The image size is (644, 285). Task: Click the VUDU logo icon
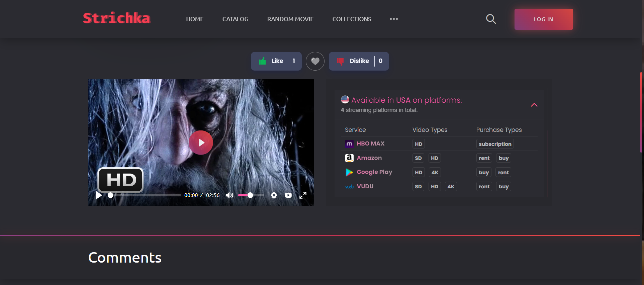[x=349, y=187]
